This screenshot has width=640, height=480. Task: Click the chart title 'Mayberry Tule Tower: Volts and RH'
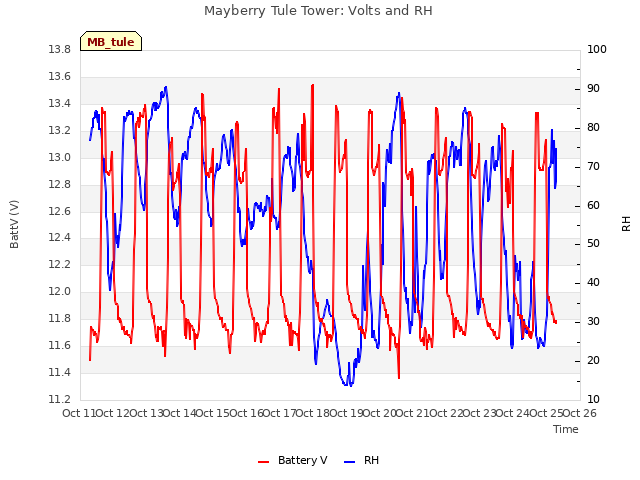coord(318,11)
